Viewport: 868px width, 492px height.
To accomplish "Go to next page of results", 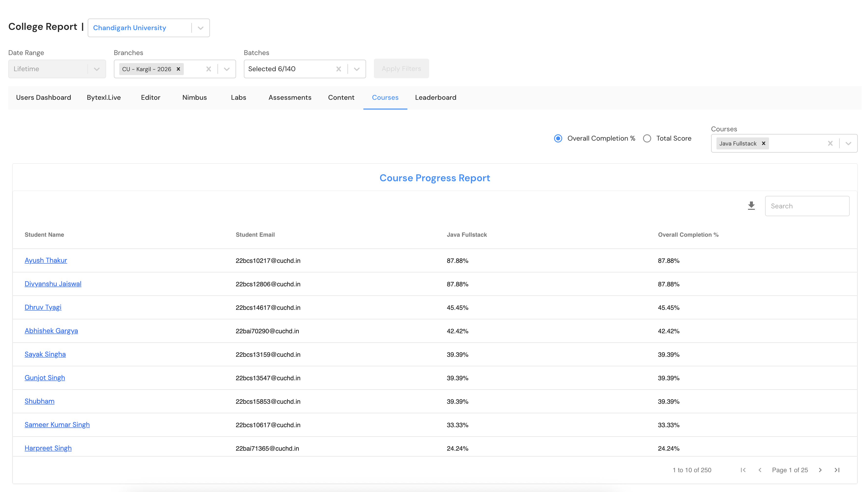I will pos(820,470).
